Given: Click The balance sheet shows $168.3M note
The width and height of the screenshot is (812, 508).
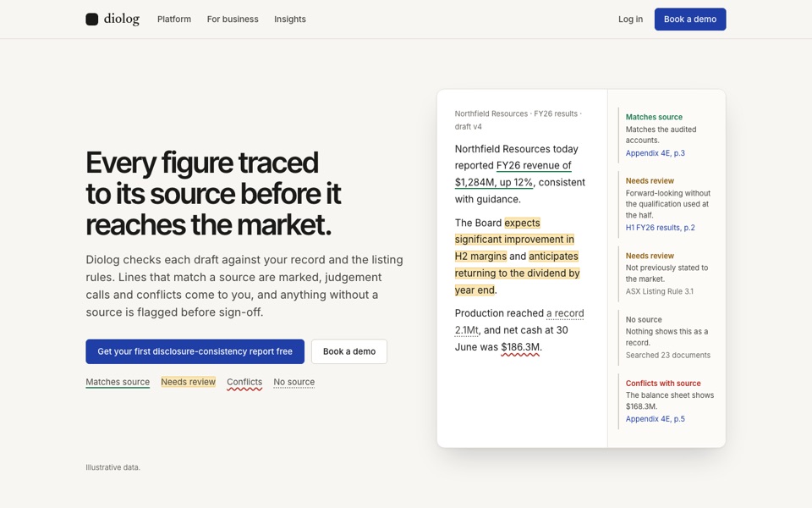Looking at the screenshot, I should point(670,400).
